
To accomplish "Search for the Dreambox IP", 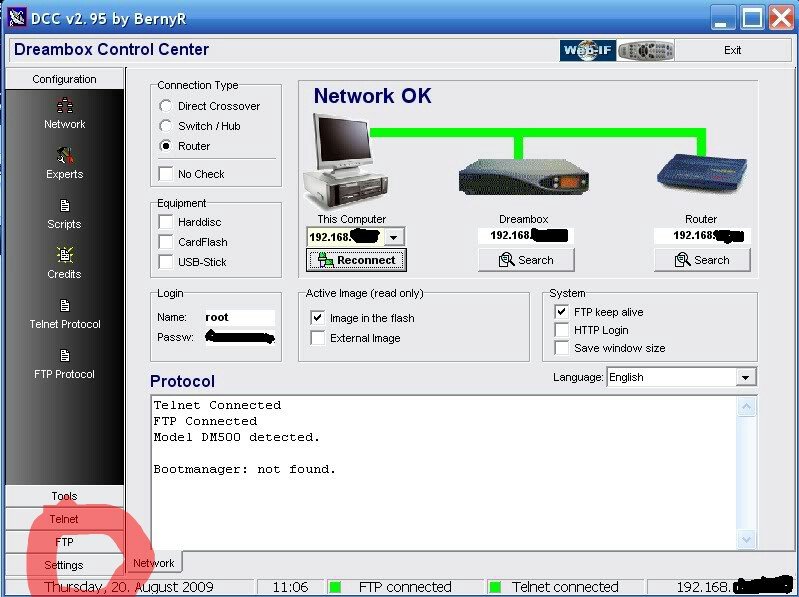I will point(526,260).
